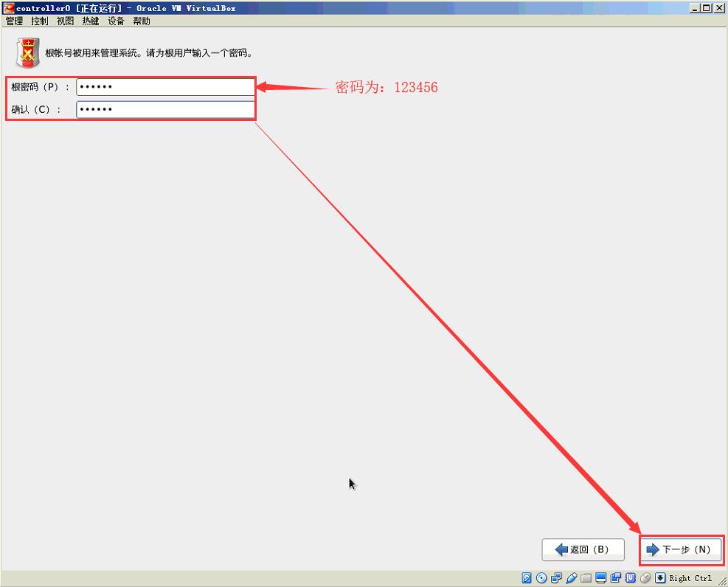The height and width of the screenshot is (587, 728).
Task: Click the VirtualBox window title icon
Action: [8, 8]
